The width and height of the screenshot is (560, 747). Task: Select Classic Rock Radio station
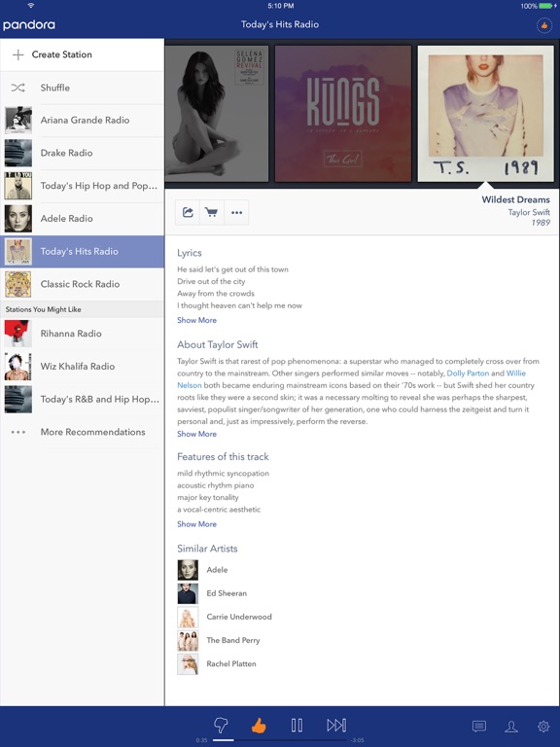pyautogui.click(x=82, y=284)
